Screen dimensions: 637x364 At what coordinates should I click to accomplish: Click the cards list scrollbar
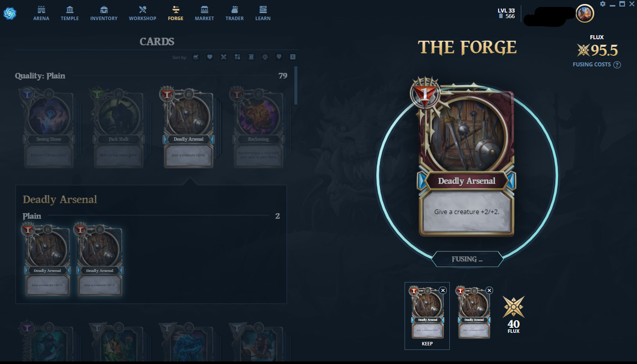296,85
